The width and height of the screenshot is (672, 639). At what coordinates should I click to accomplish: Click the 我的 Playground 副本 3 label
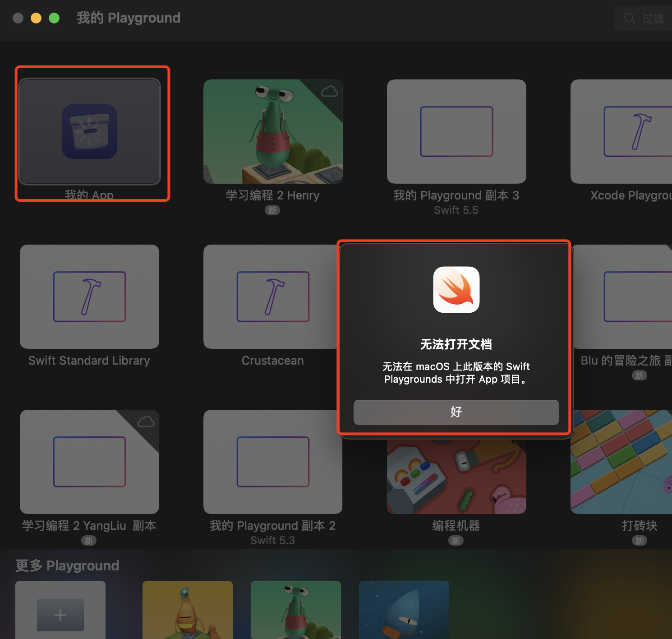[456, 195]
